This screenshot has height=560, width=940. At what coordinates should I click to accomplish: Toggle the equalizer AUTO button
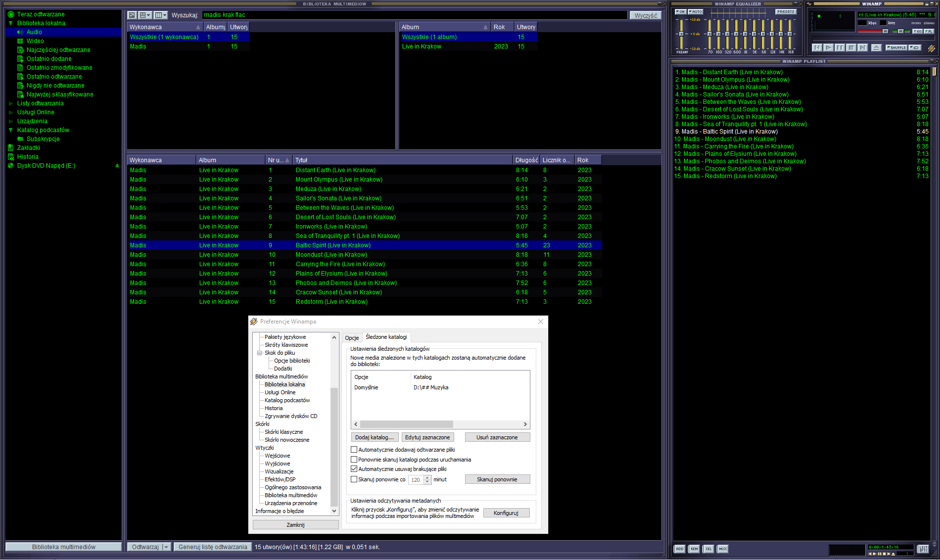696,12
